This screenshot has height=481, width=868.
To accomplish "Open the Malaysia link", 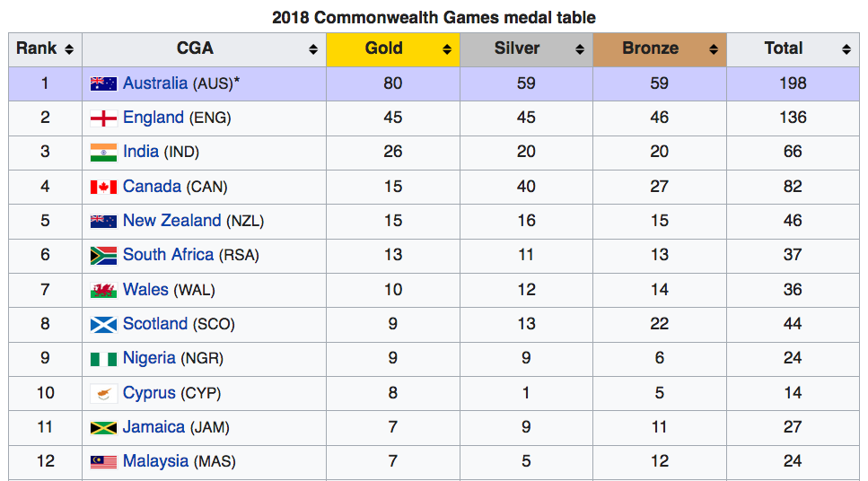I will (155, 461).
